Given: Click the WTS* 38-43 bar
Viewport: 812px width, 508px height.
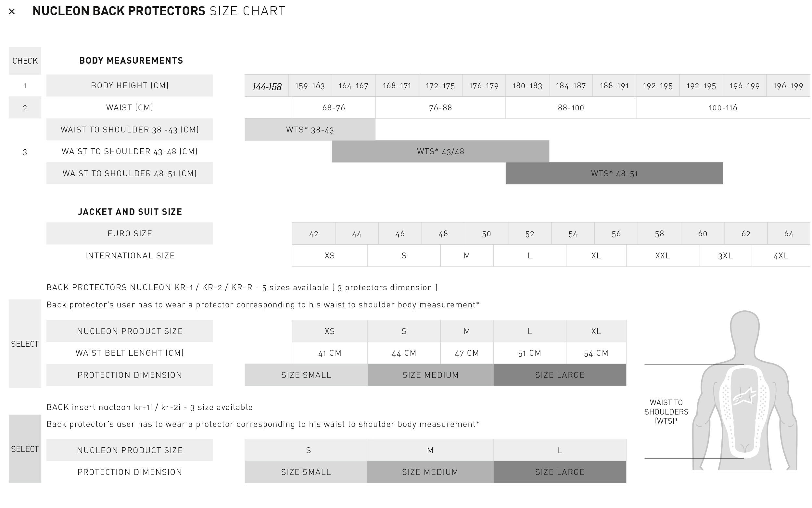Looking at the screenshot, I should pos(310,130).
